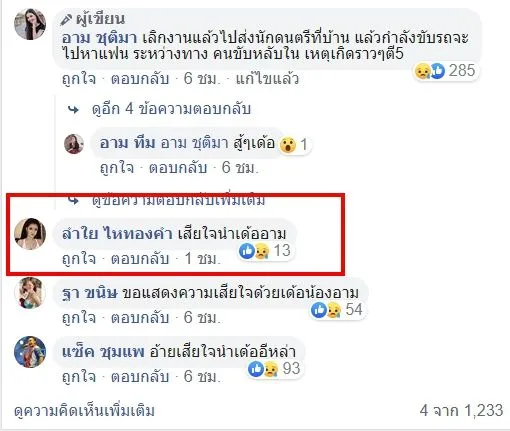The height and width of the screenshot is (431, 510).
Task: Open the 13 reactions on ลำไย ไหทองคำ's comment
Action: pyautogui.click(x=265, y=251)
